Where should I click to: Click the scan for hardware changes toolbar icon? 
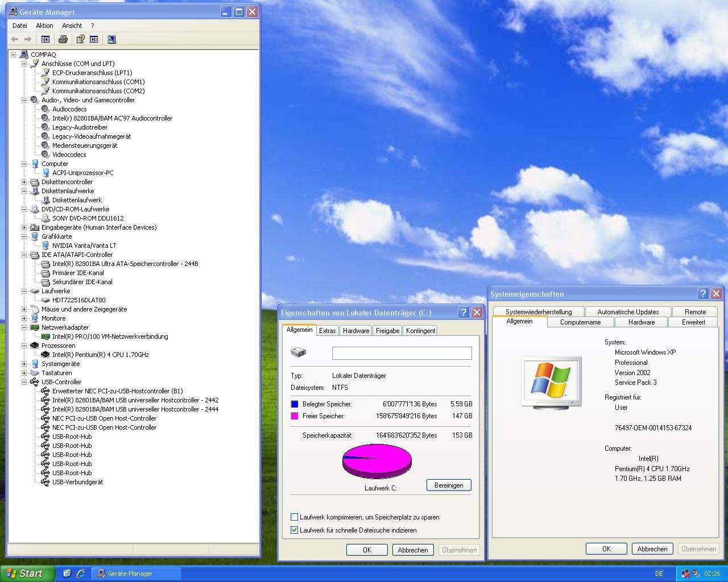pos(111,39)
